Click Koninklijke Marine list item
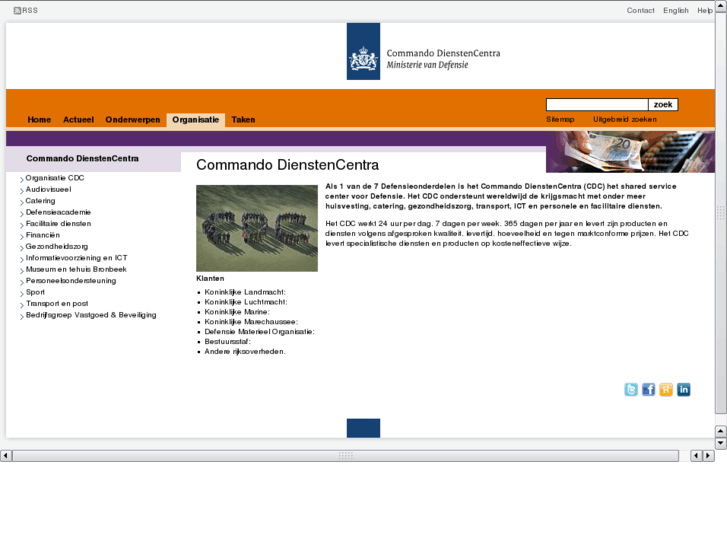727x545 pixels. pos(237,312)
